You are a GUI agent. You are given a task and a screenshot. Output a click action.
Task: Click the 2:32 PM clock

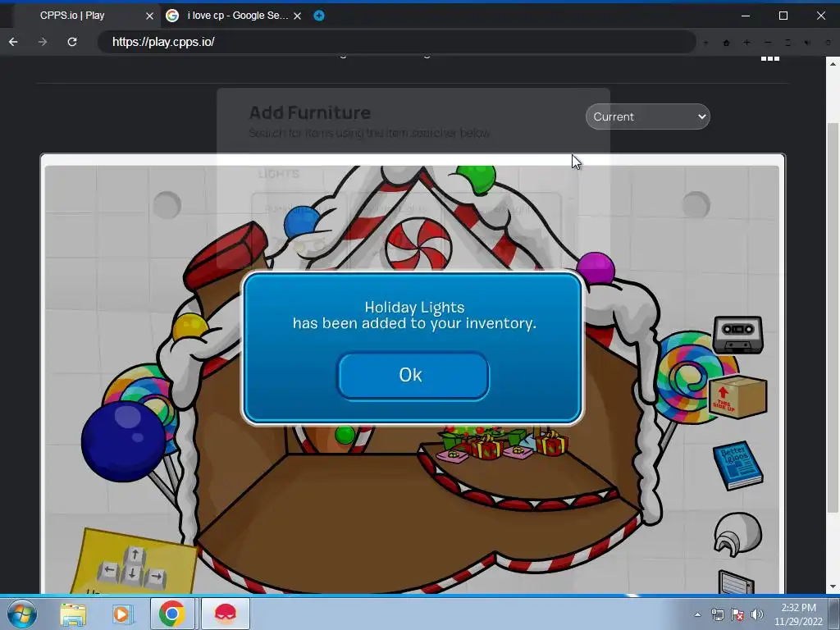pyautogui.click(x=798, y=614)
